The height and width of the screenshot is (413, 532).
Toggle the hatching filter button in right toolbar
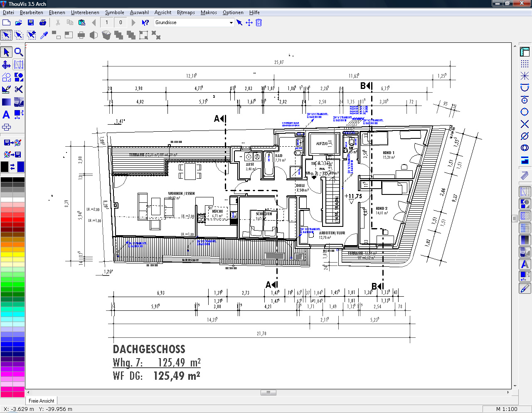pyautogui.click(x=525, y=216)
